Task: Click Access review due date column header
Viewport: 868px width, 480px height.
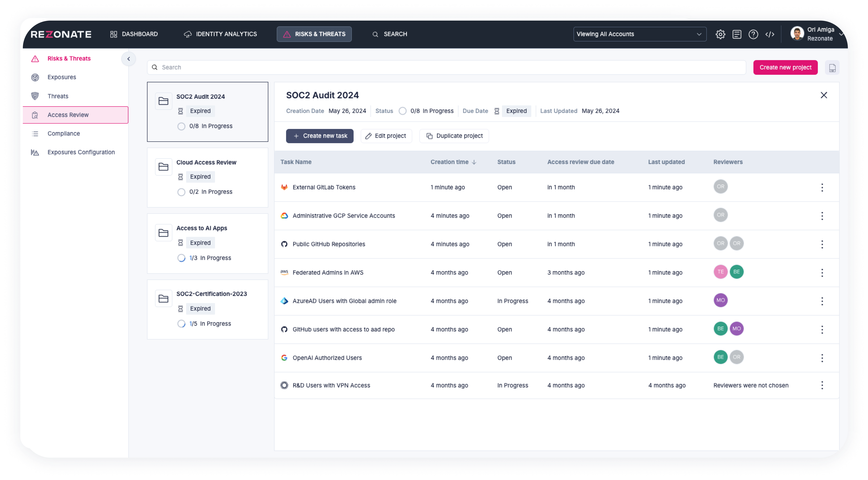Action: [581, 162]
